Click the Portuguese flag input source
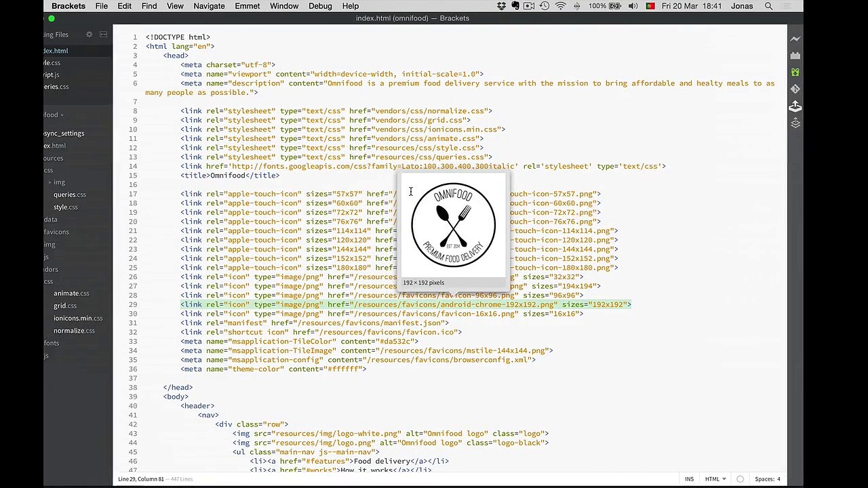868x488 pixels. point(650,6)
